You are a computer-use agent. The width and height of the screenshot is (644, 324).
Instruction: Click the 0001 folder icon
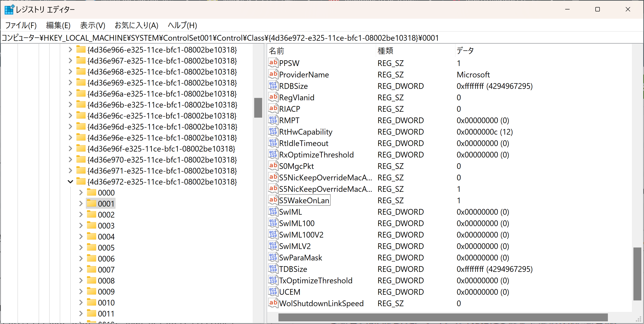click(92, 203)
